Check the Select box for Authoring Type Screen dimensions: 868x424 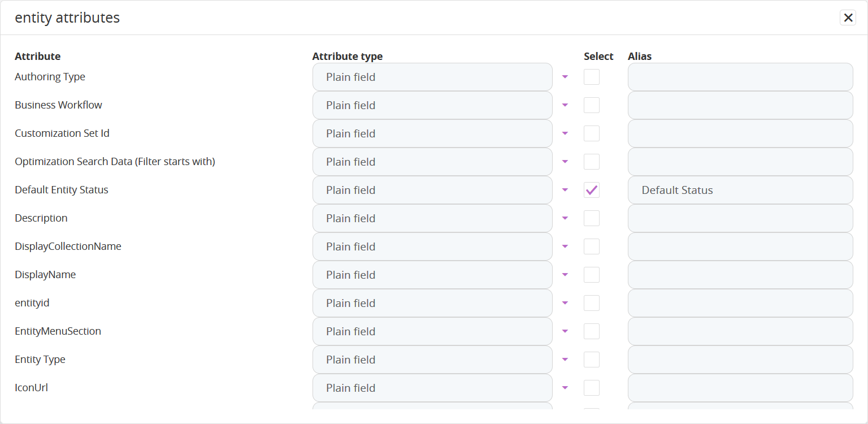point(591,77)
